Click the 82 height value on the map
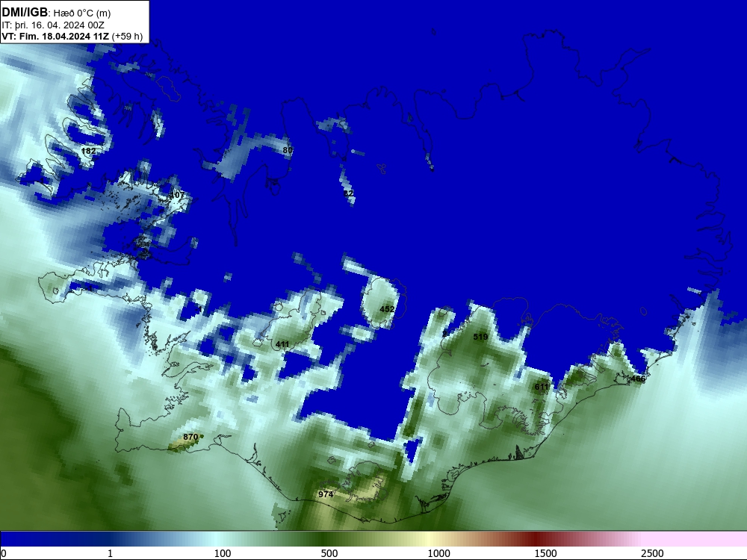 [348, 193]
